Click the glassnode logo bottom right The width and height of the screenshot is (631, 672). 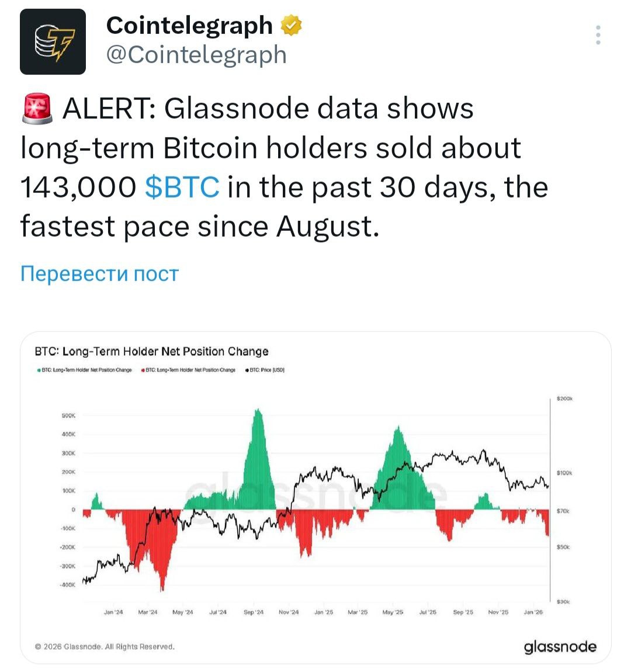pyautogui.click(x=560, y=646)
